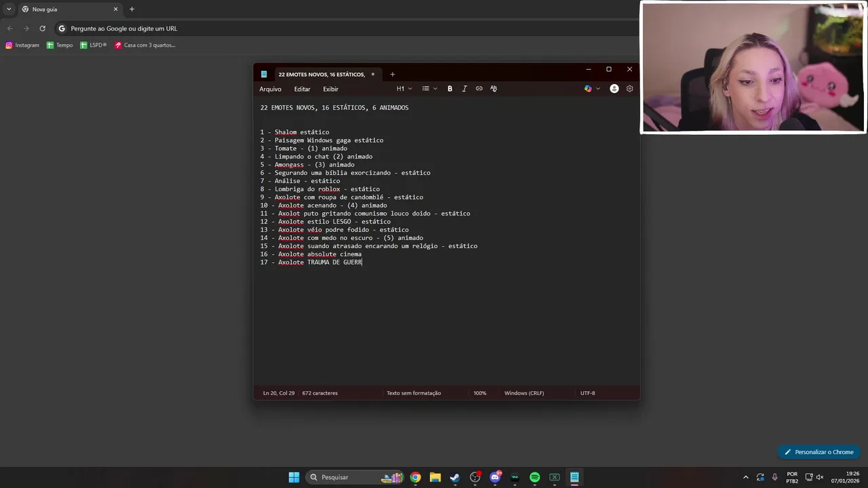This screenshot has width=868, height=488.
Task: Open Chrome from the taskbar
Action: pos(415,477)
